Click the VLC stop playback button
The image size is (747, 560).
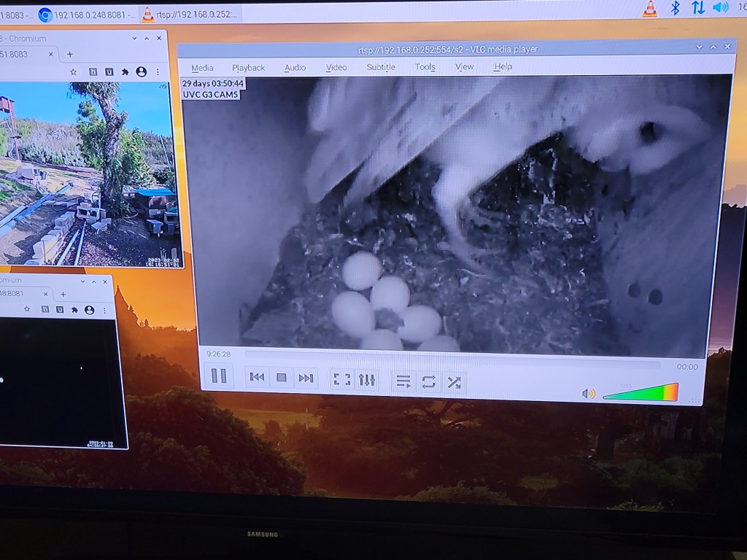pos(281,378)
